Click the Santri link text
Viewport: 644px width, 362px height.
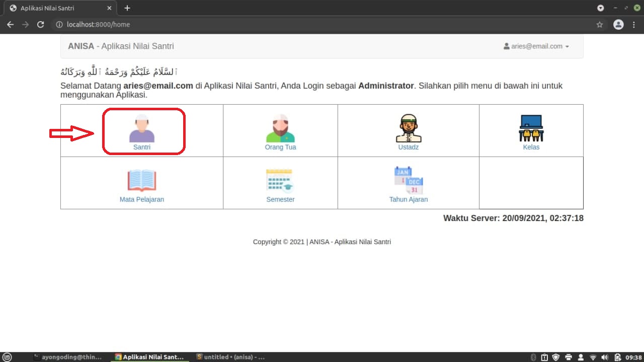point(142,147)
